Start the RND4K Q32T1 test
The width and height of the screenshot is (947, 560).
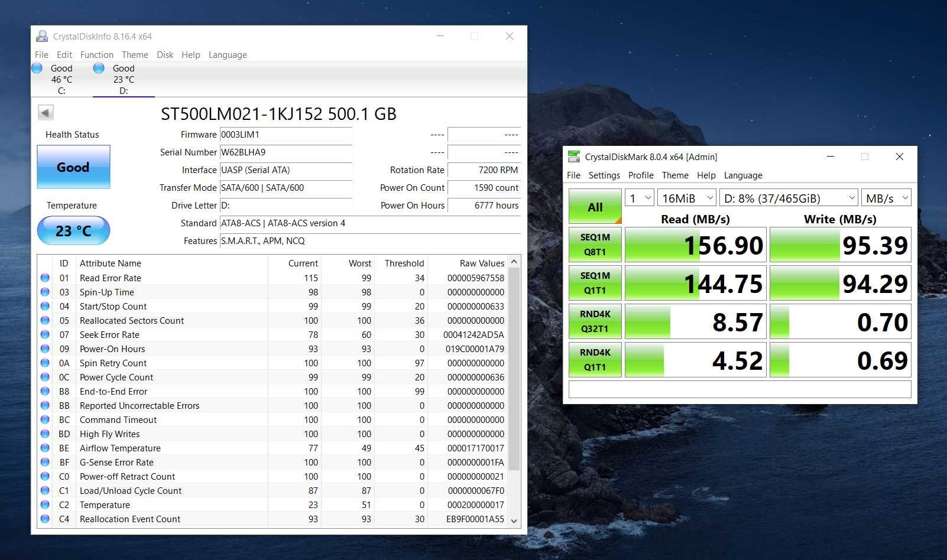[x=595, y=321]
